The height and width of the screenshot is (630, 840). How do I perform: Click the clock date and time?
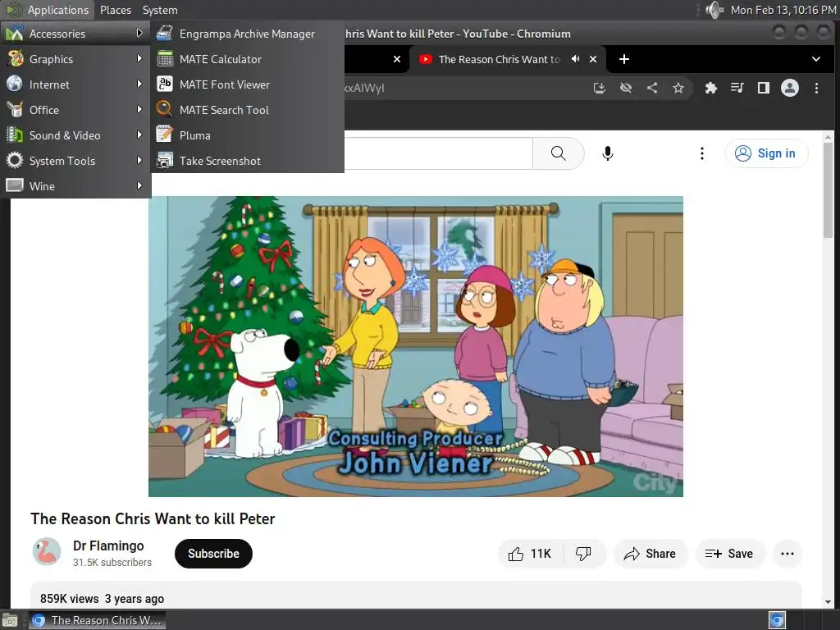click(783, 10)
